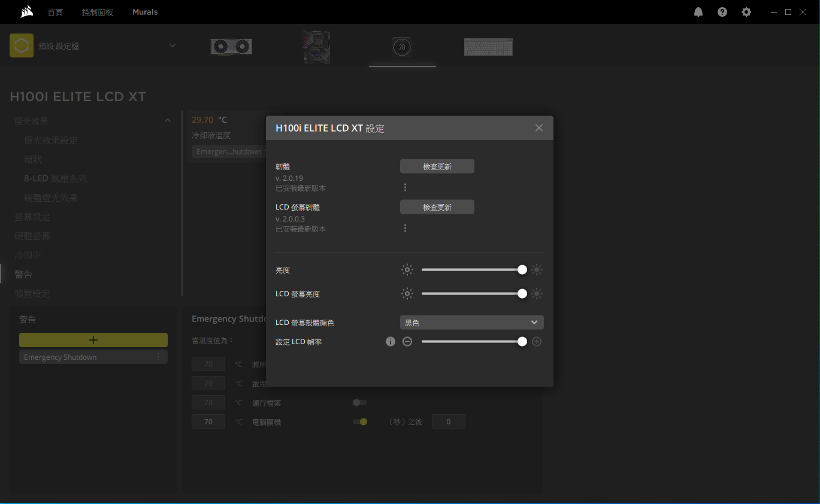Click the 70 °C field for 電腦關機
This screenshot has height=504, width=820.
(208, 421)
